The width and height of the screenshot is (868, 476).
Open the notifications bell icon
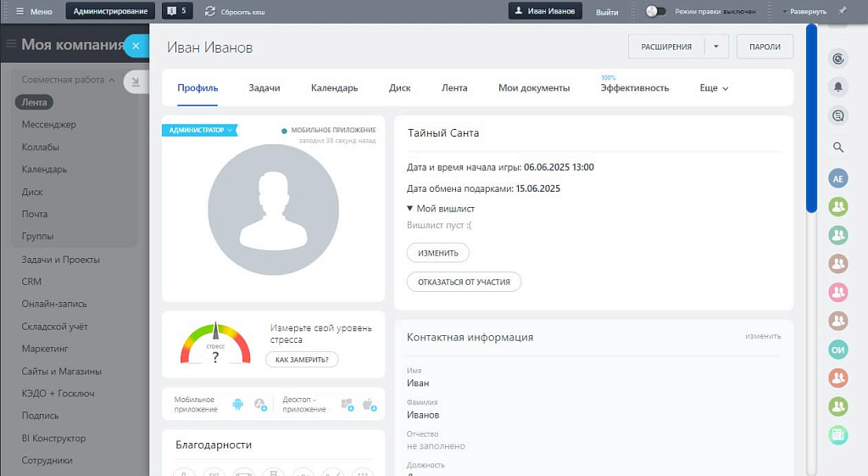click(837, 87)
